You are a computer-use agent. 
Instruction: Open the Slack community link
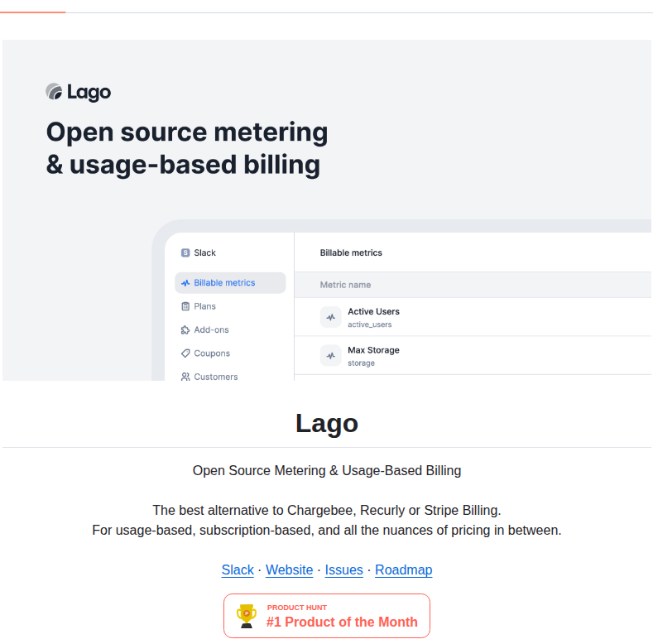238,570
